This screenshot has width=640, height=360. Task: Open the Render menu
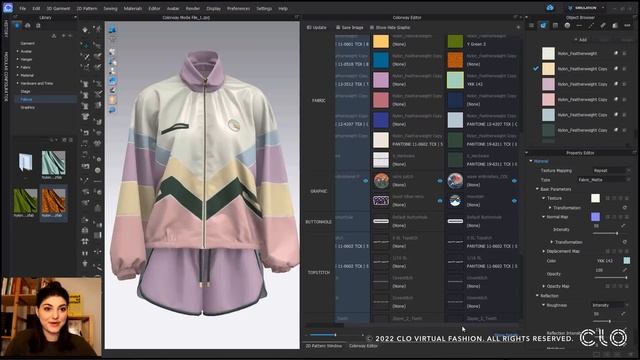click(193, 8)
